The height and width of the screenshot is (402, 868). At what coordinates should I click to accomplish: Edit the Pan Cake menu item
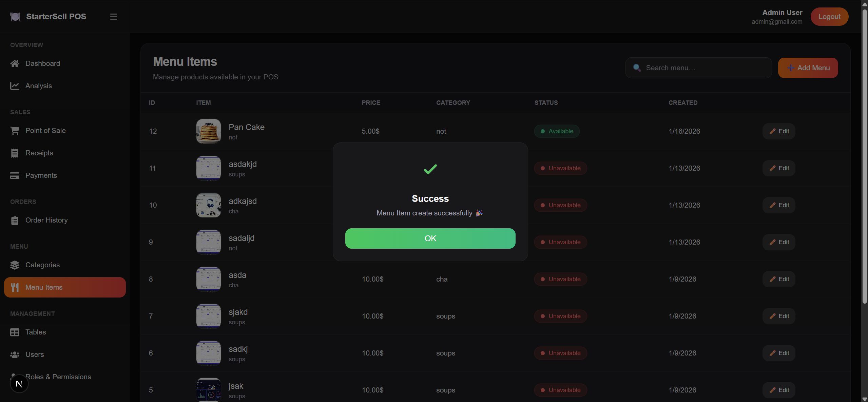(778, 131)
